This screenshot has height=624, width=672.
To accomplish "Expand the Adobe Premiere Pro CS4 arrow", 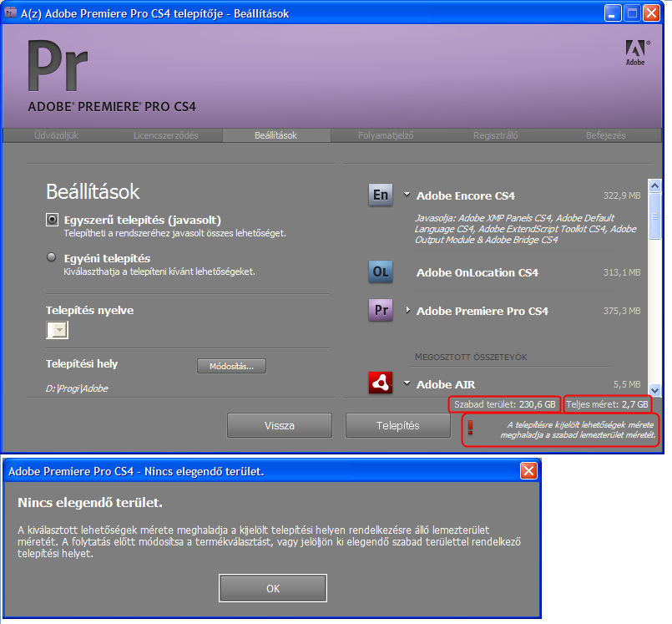I will (407, 310).
